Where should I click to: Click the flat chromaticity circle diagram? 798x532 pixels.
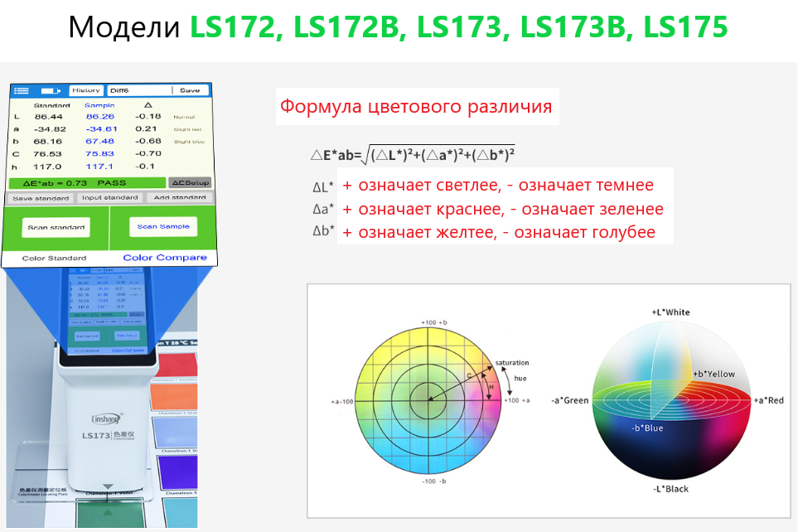click(428, 399)
